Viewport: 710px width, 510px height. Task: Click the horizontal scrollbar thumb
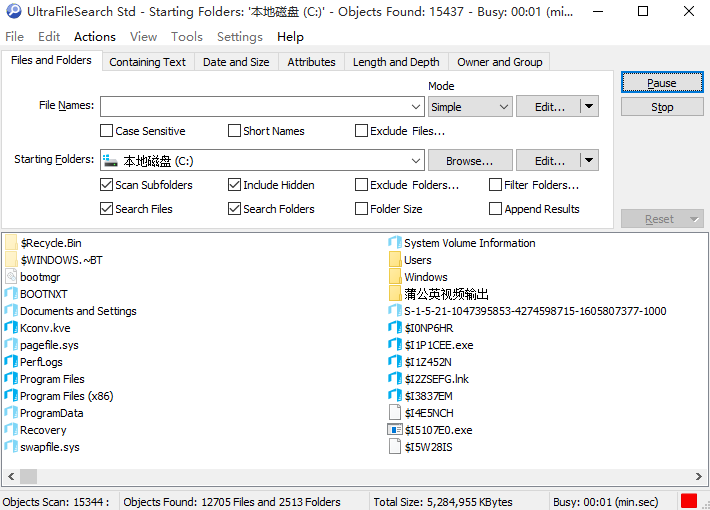click(29, 476)
